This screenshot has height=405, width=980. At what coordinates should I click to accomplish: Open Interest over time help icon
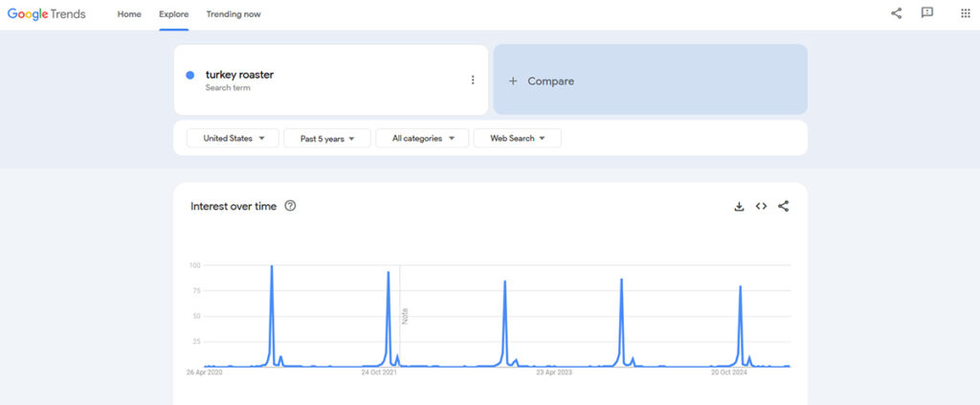(x=290, y=206)
